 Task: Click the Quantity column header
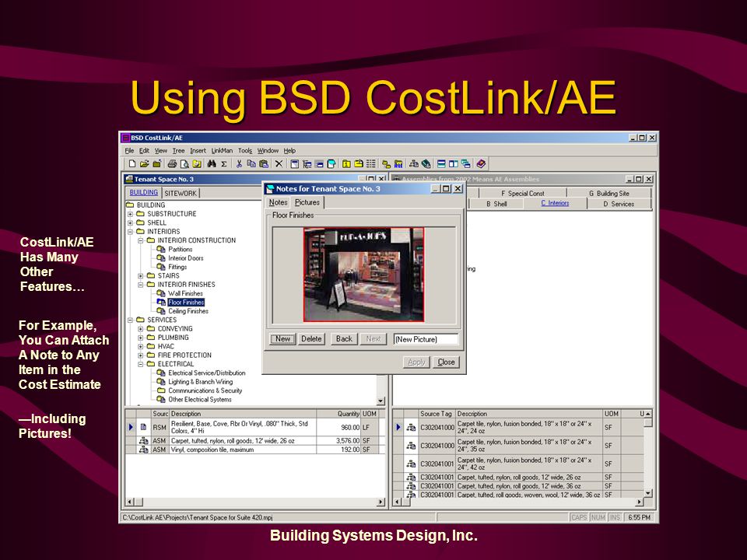point(338,414)
